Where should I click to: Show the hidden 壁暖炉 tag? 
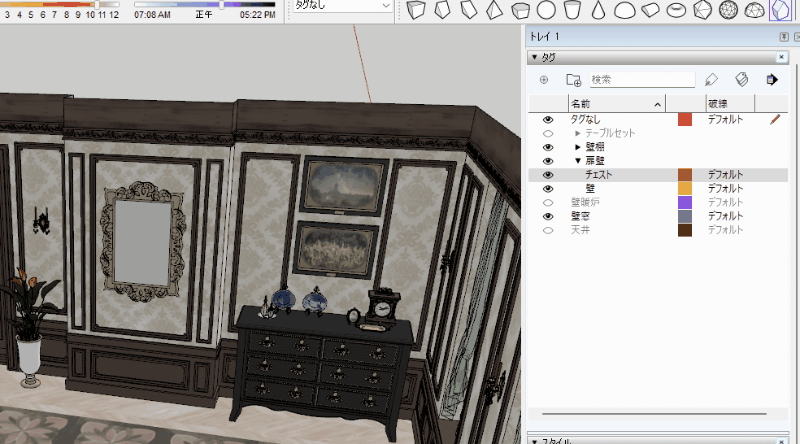pyautogui.click(x=548, y=202)
